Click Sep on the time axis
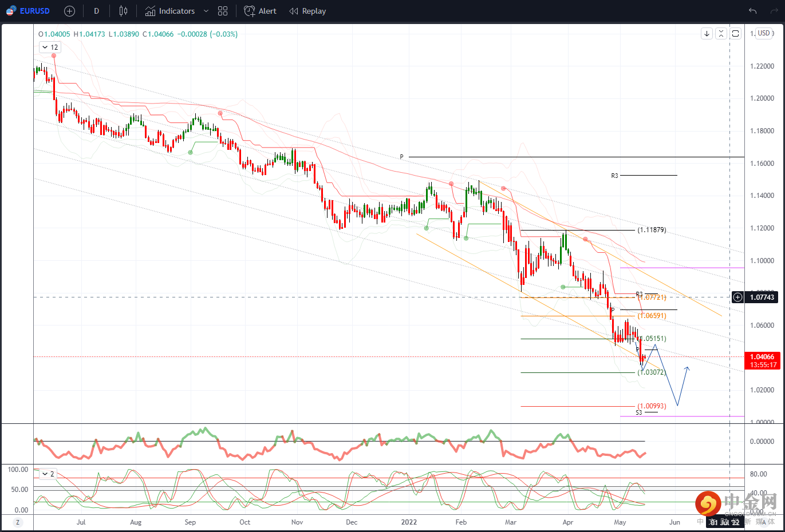Viewport: 785px width, 532px height. click(x=190, y=522)
